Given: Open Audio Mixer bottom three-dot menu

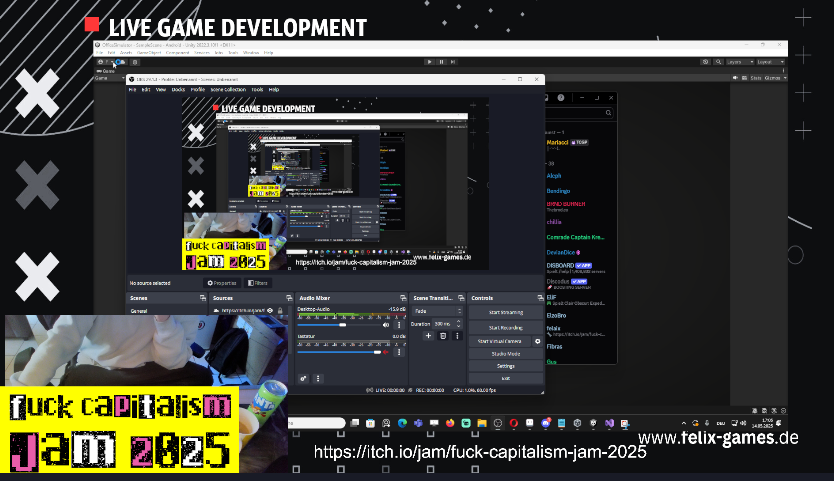Looking at the screenshot, I should tap(318, 379).
